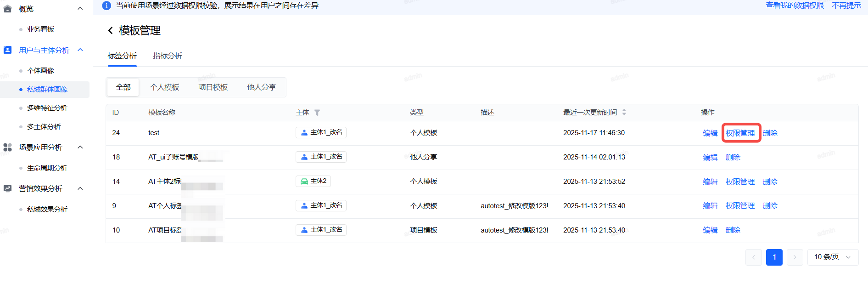Open 多维特征分析 in the sidebar

pos(47,108)
